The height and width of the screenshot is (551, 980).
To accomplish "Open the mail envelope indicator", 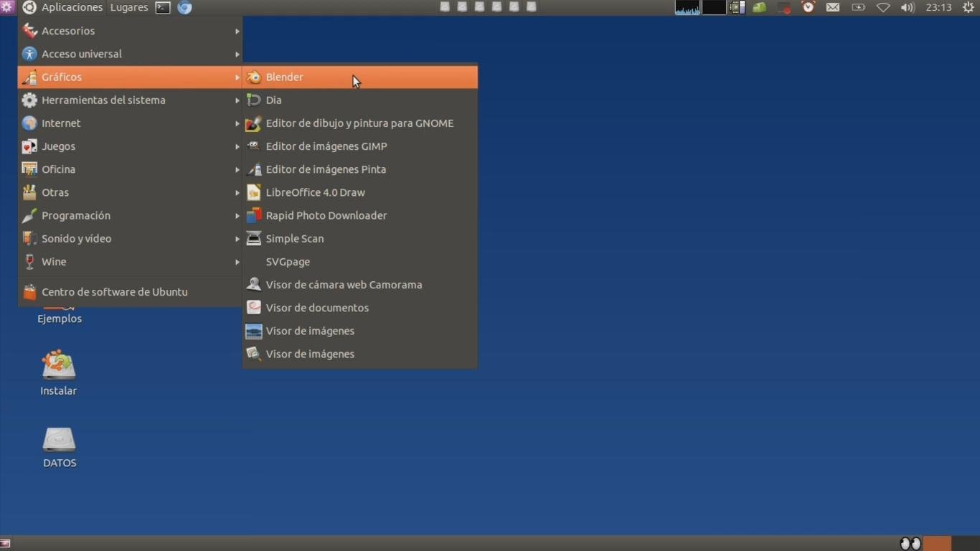I will pyautogui.click(x=833, y=8).
